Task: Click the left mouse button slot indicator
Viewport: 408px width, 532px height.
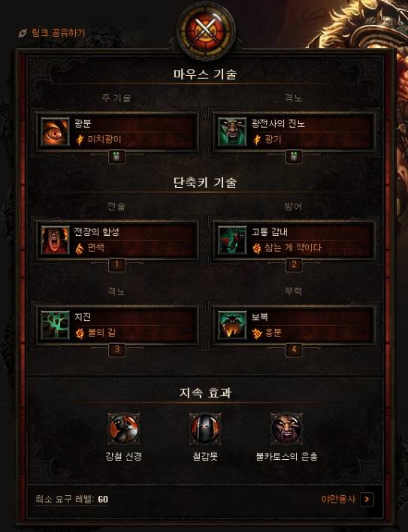Action: click(x=116, y=157)
